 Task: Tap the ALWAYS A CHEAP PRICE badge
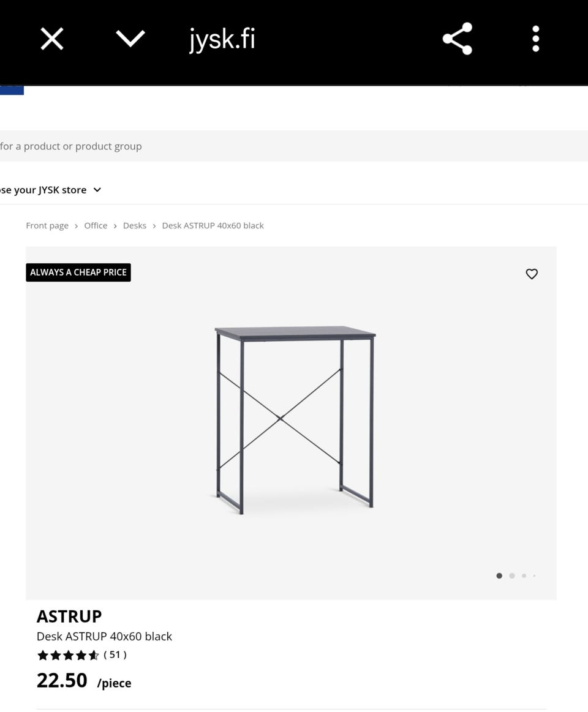(x=78, y=272)
